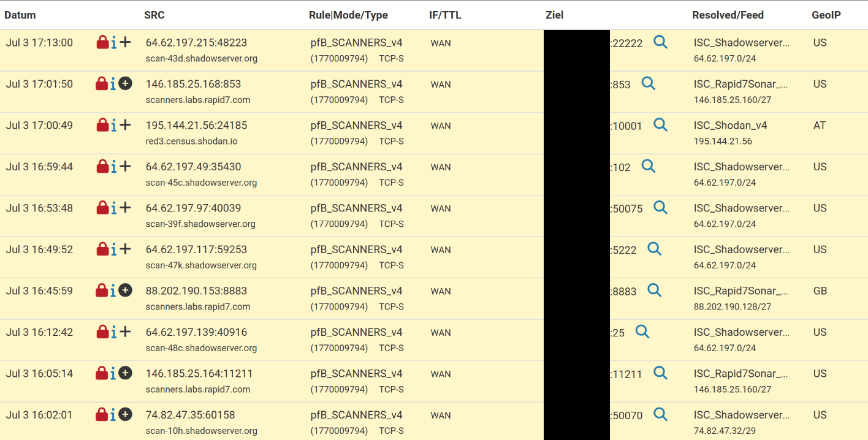Click the Rule|Mode/Type column header

tap(348, 15)
